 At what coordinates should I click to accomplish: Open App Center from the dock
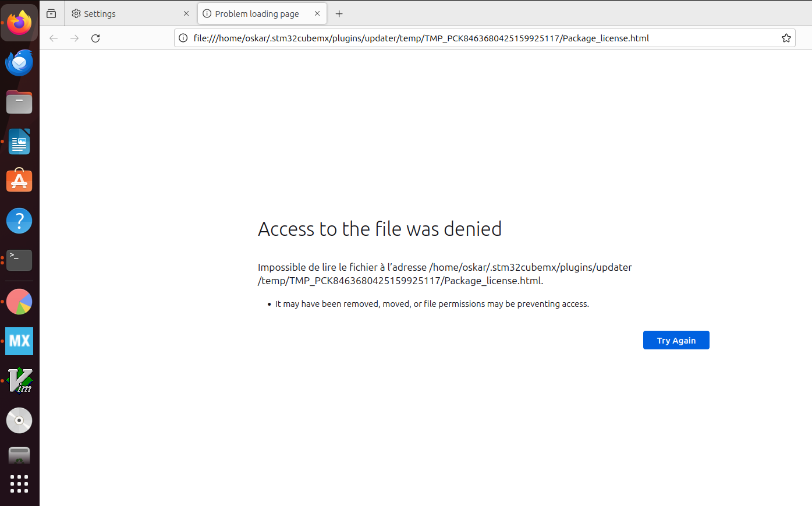coord(19,181)
